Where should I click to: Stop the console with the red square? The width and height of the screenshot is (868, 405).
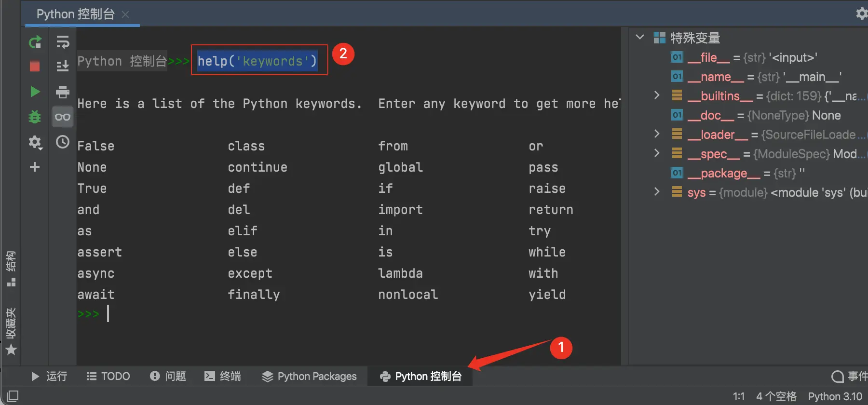point(35,66)
